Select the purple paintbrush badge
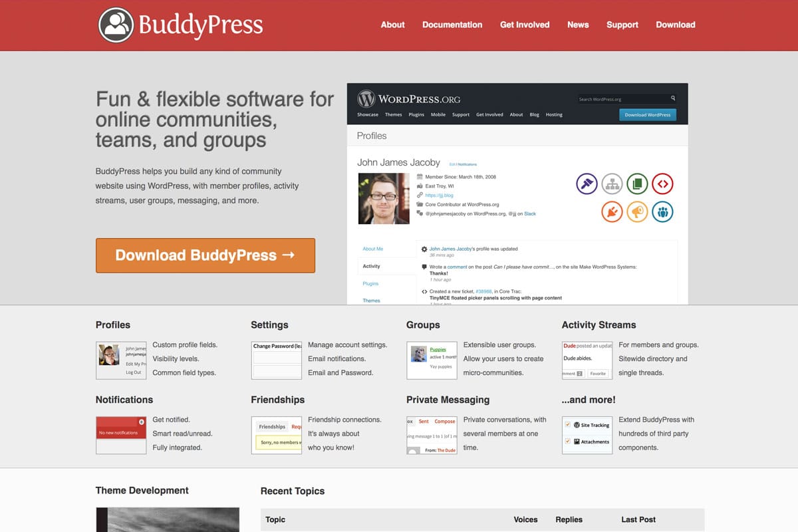 (x=587, y=184)
